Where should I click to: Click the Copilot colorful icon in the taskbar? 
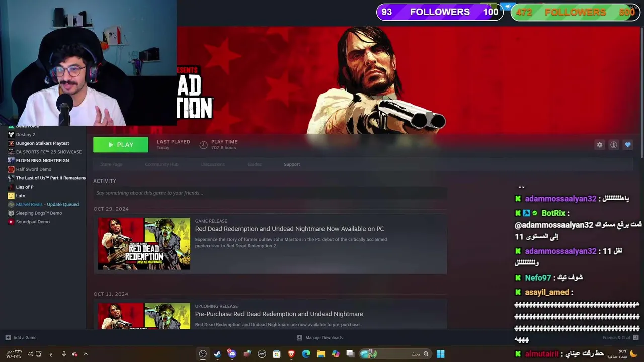coord(336,354)
